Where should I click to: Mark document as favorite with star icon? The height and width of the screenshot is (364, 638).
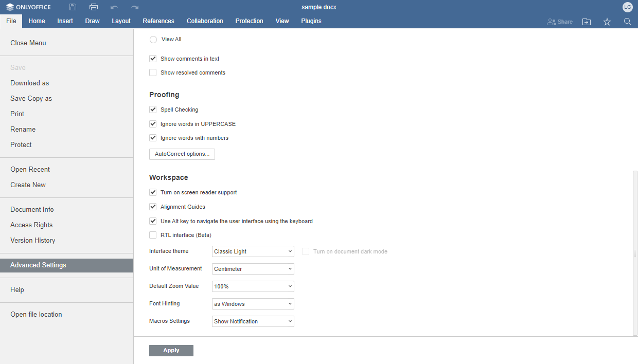(607, 22)
